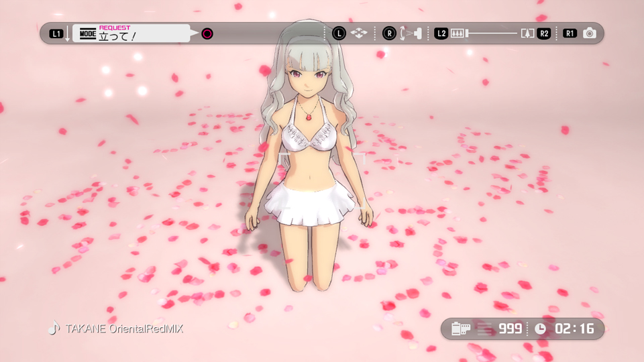This screenshot has width=644, height=362.
Task: Click the music note icon
Action: (x=54, y=328)
